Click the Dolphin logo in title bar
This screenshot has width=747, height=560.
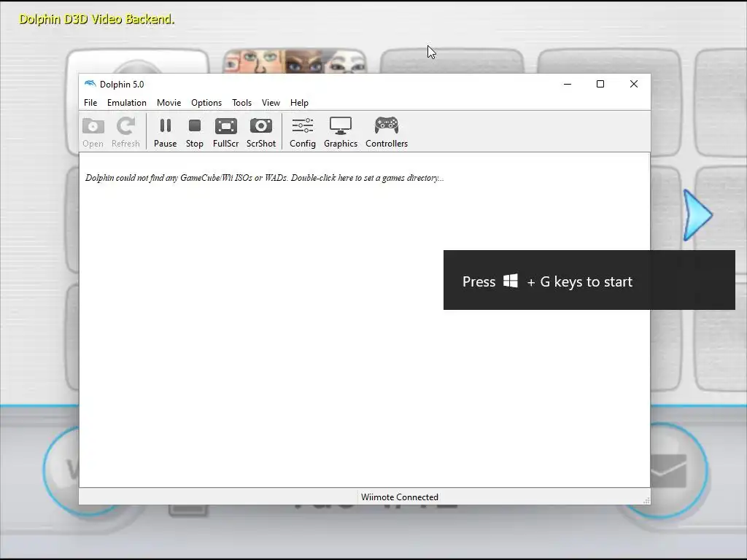[x=90, y=84]
